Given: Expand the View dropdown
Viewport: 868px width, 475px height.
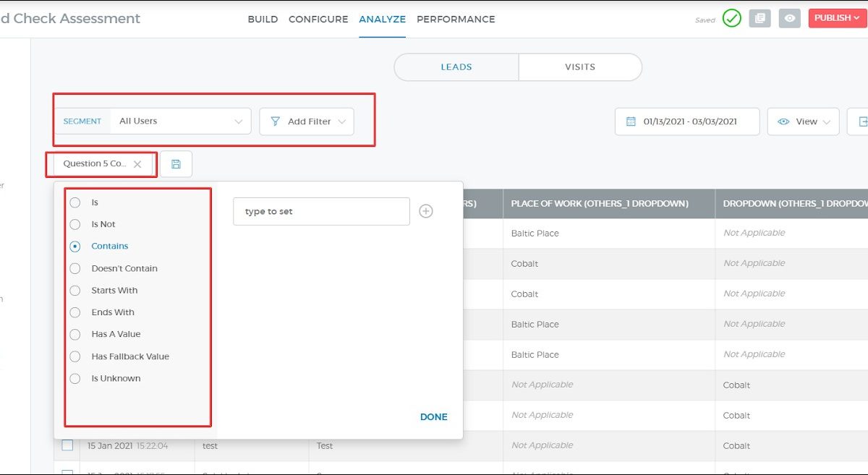Looking at the screenshot, I should tap(803, 121).
